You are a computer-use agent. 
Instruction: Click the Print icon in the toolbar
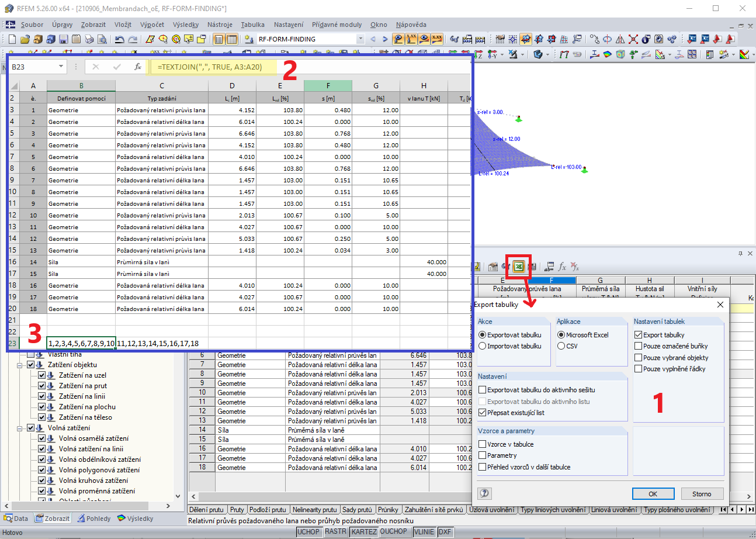[89, 39]
